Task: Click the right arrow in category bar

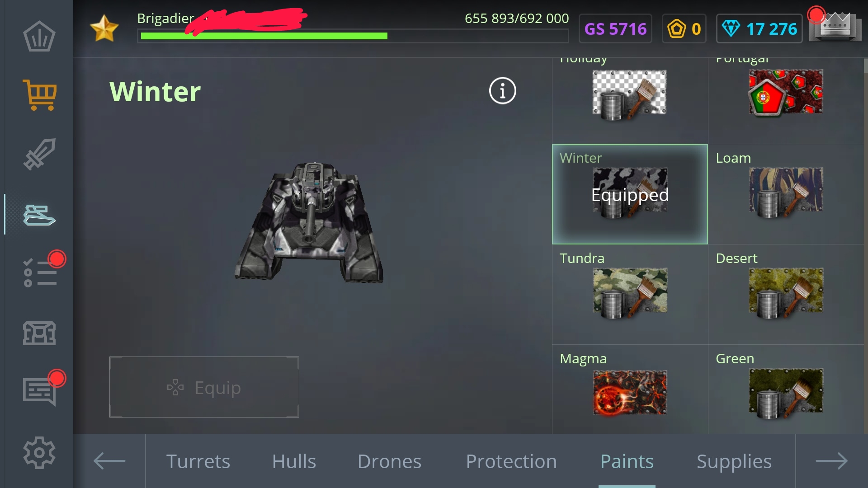Action: click(x=831, y=461)
